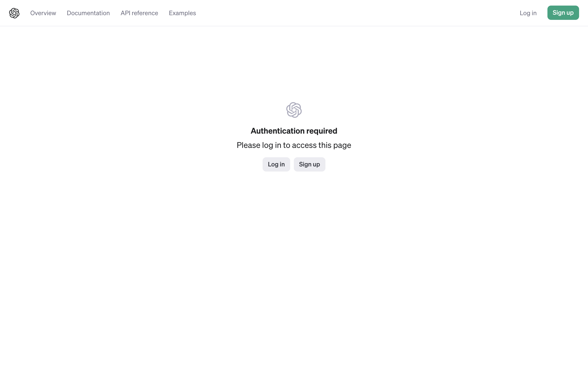Sign in using the top-right text link
Image resolution: width=588 pixels, height=381 pixels.
pos(528,13)
